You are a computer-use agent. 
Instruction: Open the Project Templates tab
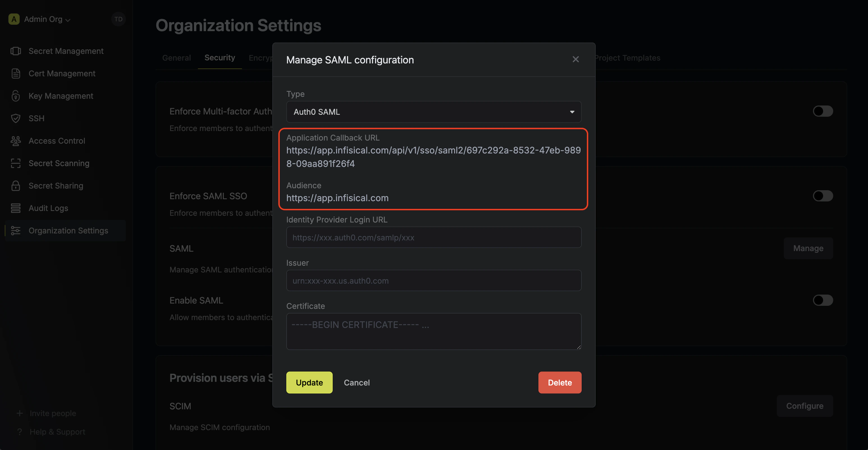click(x=627, y=58)
